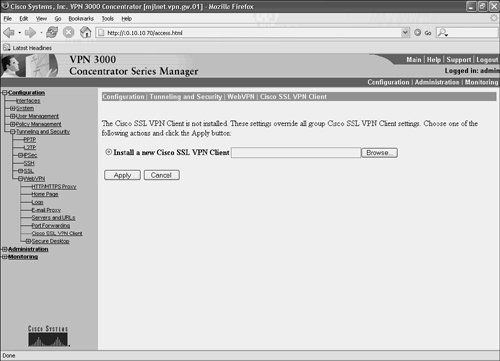Expand the IPSec tree node
Image resolution: width=500 pixels, height=361 pixels.
click(20, 155)
